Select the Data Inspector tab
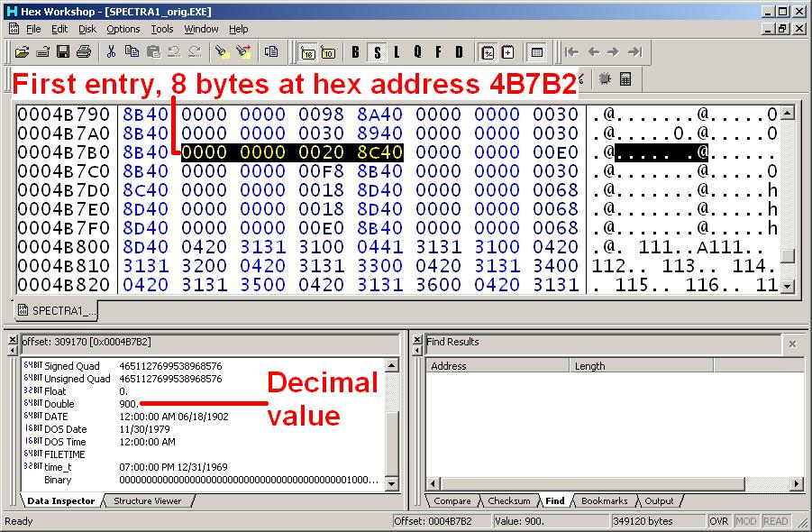 pos(61,501)
